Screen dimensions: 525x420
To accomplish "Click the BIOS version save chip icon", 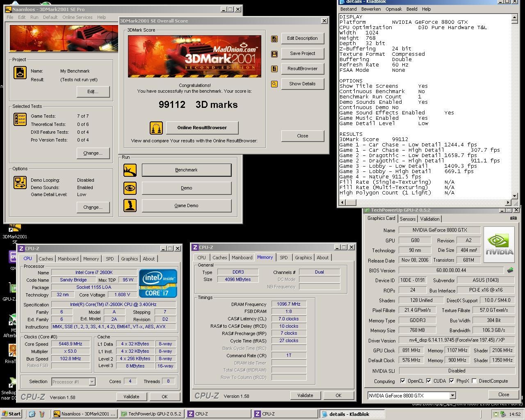I will pyautogui.click(x=510, y=270).
